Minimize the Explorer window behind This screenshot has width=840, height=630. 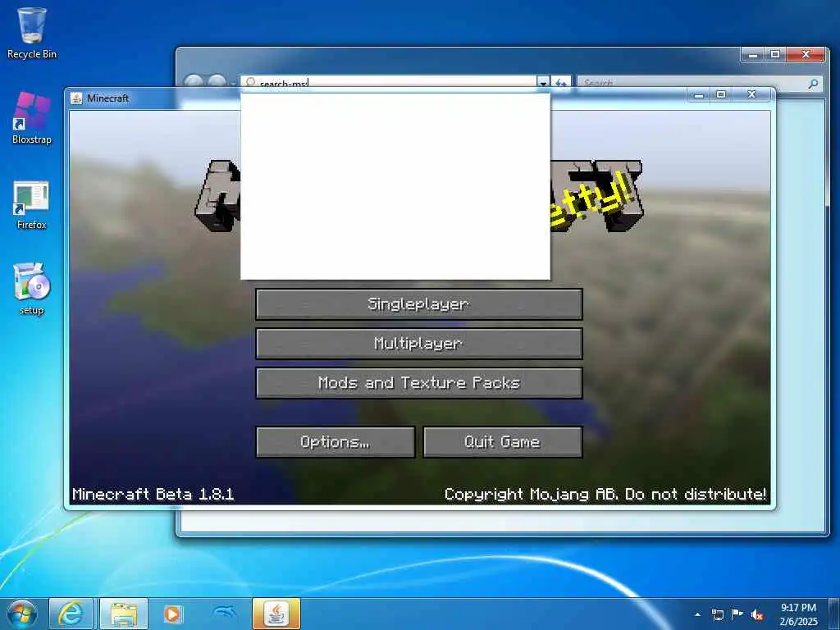[x=753, y=55]
